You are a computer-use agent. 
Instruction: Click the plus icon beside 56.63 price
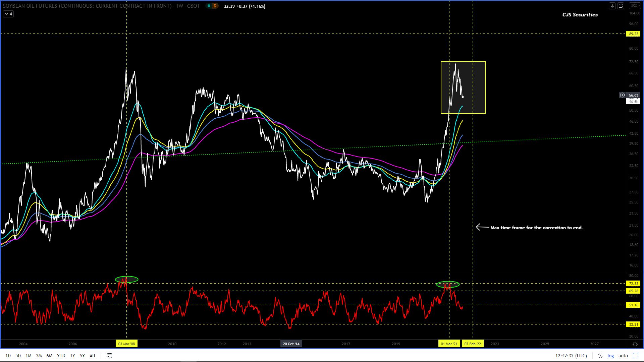tap(622, 95)
